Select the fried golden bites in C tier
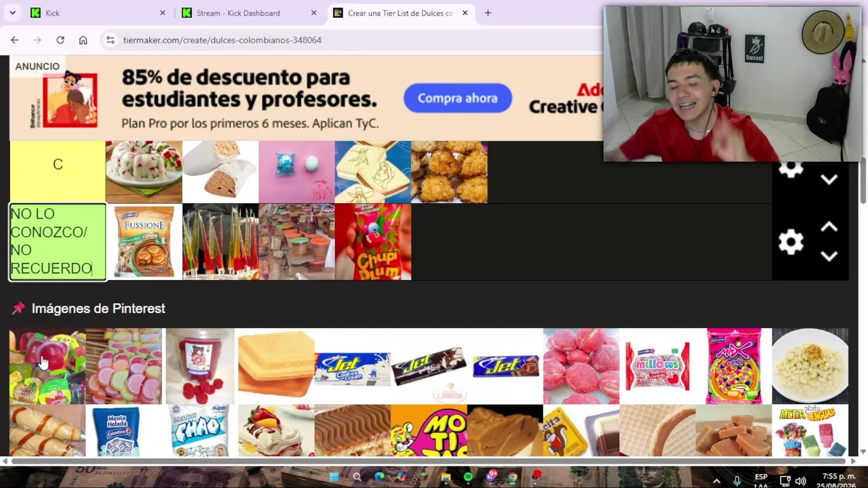Viewport: 868px width, 488px height. [449, 171]
